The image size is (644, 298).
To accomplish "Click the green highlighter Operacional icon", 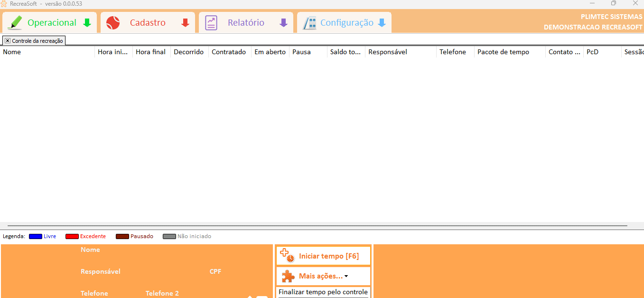I will point(15,23).
